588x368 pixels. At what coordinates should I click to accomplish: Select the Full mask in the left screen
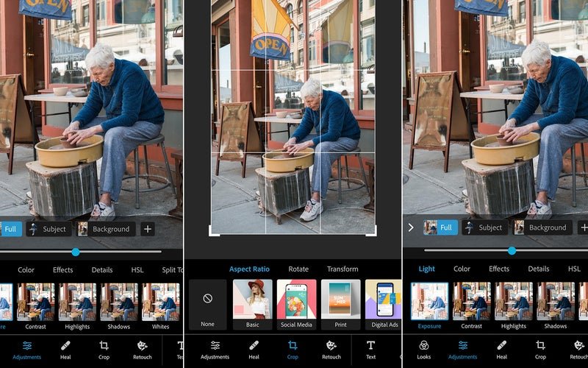tap(10, 229)
